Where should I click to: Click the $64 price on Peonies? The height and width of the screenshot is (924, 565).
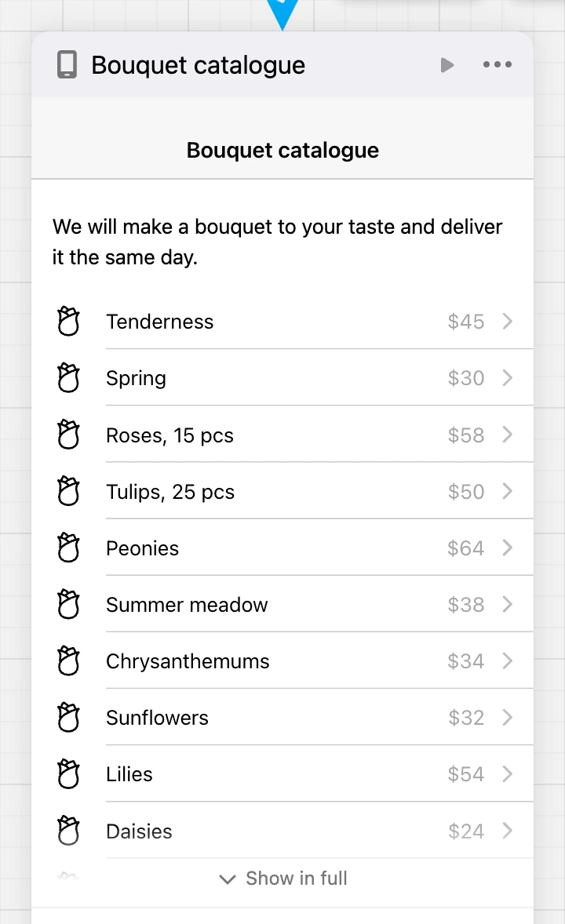click(x=466, y=548)
